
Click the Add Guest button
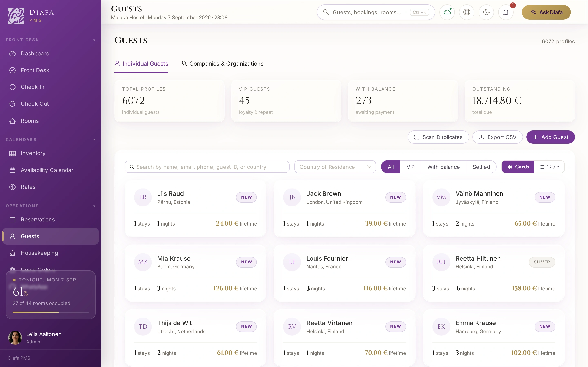pyautogui.click(x=550, y=137)
